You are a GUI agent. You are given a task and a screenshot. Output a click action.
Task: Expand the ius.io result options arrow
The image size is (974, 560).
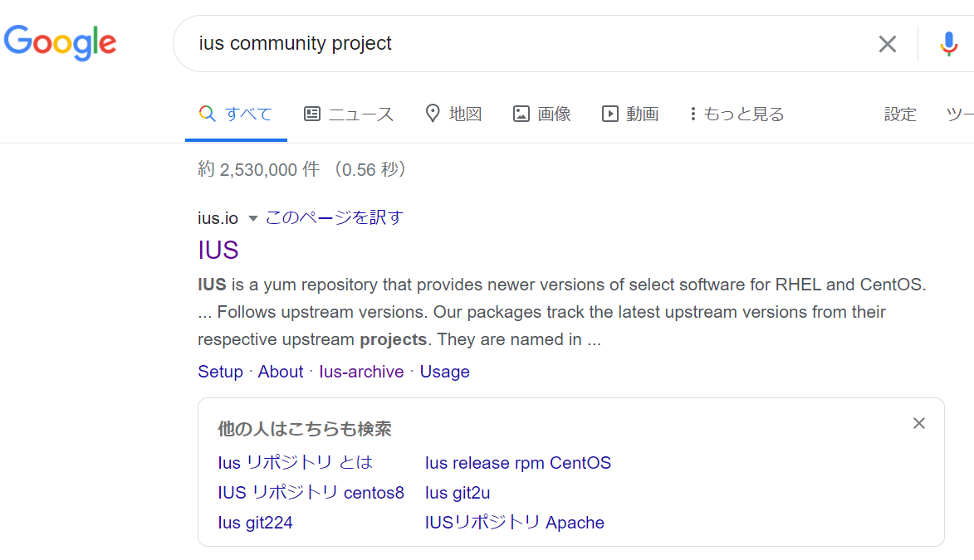252,218
